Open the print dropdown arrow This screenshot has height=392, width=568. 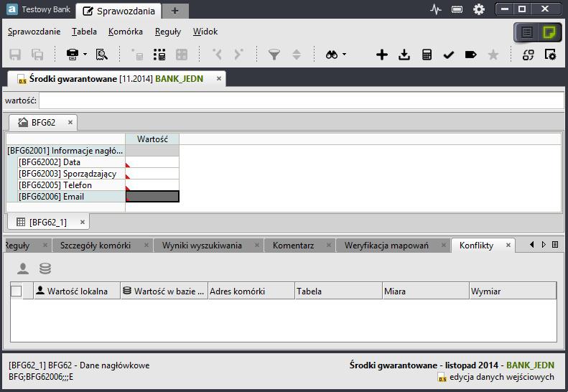point(85,55)
